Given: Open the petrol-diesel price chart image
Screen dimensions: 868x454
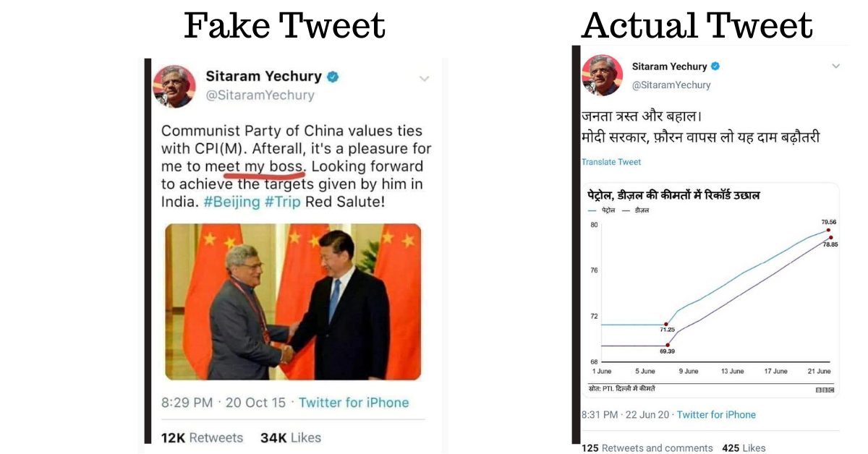Looking at the screenshot, I should click(710, 290).
